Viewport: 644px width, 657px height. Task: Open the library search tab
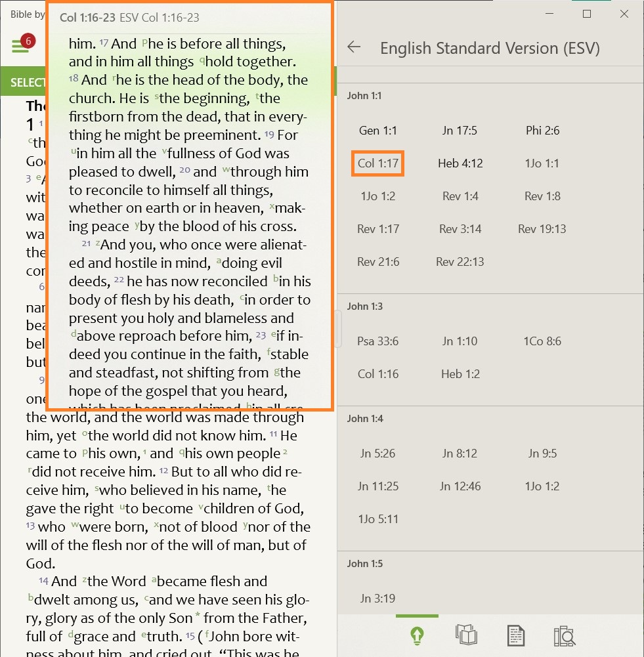pyautogui.click(x=565, y=635)
